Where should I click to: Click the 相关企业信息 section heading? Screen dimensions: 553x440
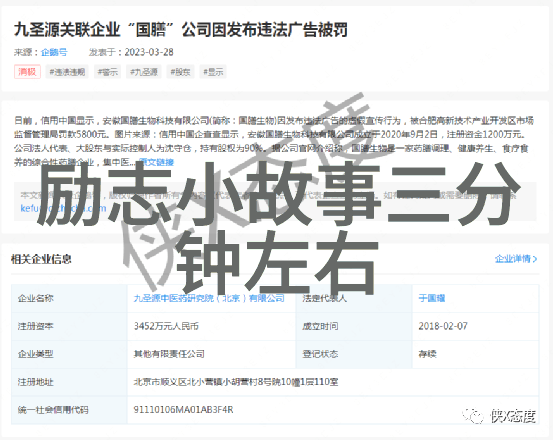pos(41,259)
